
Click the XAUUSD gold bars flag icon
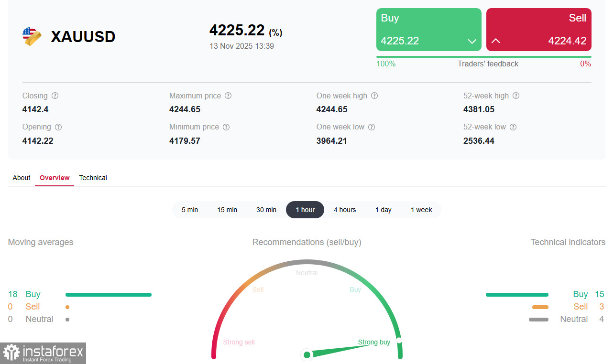[32, 36]
